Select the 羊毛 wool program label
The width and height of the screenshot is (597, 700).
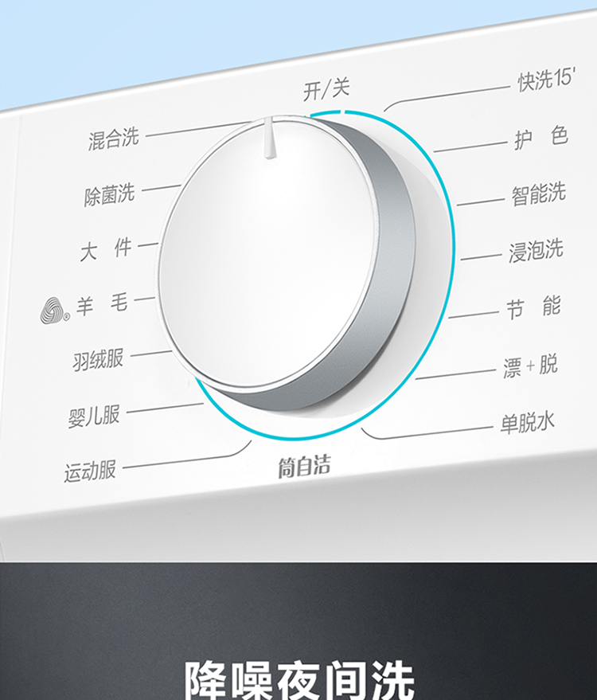[x=102, y=304]
